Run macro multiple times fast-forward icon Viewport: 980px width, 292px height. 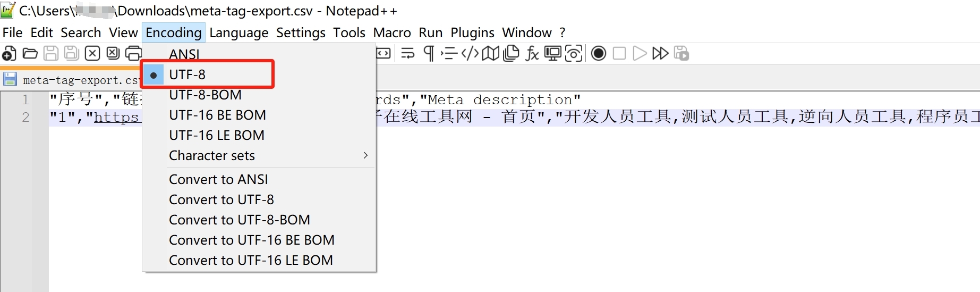click(660, 54)
